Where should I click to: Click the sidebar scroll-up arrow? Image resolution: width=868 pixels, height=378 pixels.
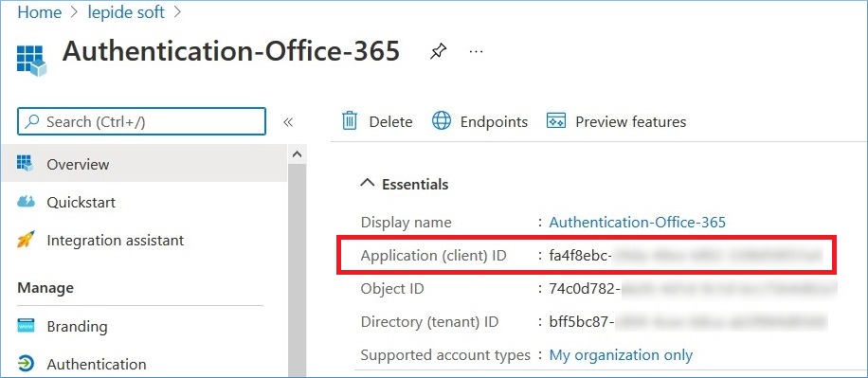coord(298,155)
